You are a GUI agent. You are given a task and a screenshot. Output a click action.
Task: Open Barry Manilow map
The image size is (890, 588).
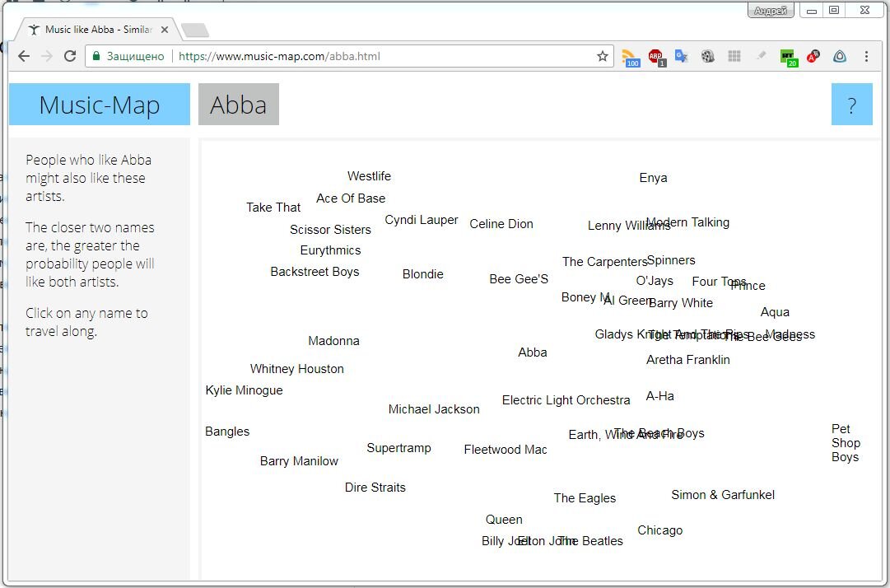(299, 461)
